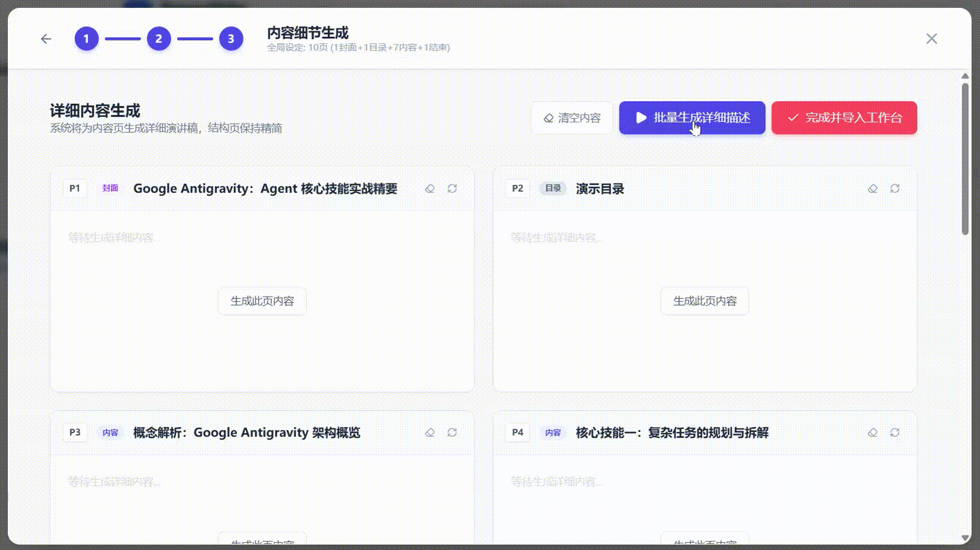Click the 内容 tag on P4 card

click(553, 432)
